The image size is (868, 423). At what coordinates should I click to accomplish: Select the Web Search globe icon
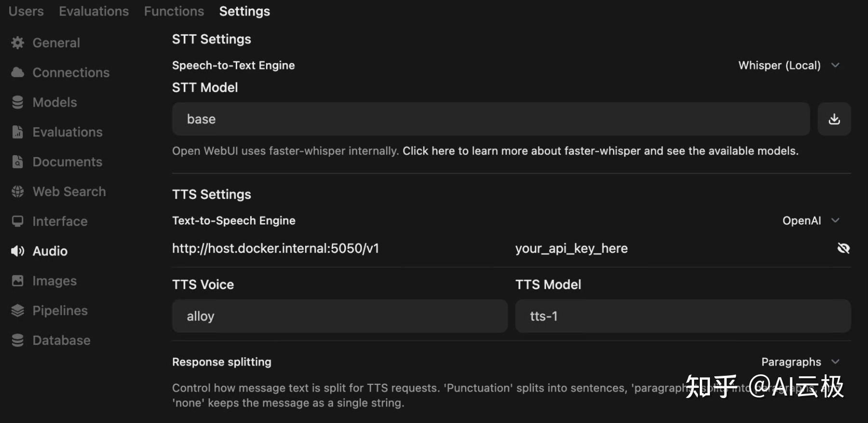[x=17, y=191]
